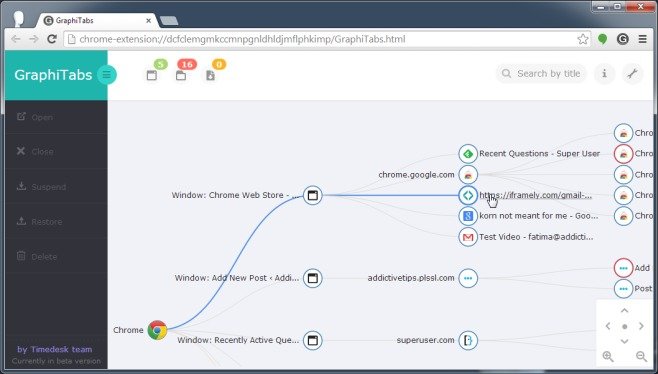The image size is (658, 374).
Task: Open the tabs count icon with red badge
Action: coord(181,76)
